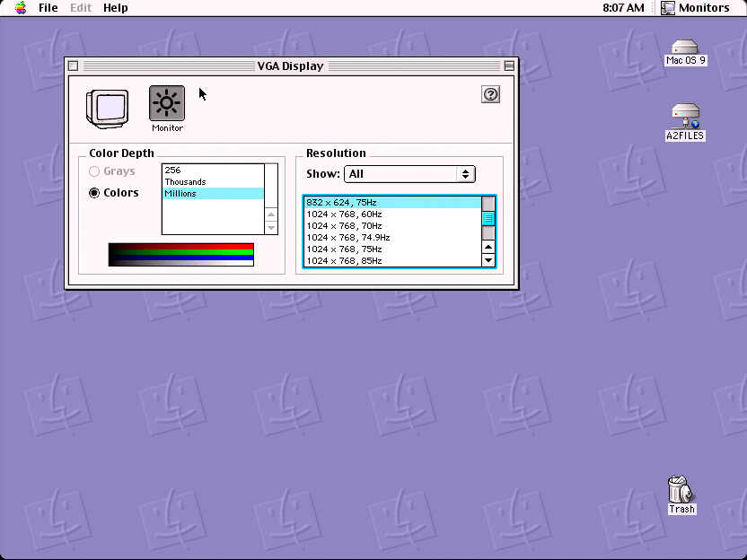Viewport: 747px width, 560px height.
Task: Open the Apple menu
Action: tap(21, 7)
